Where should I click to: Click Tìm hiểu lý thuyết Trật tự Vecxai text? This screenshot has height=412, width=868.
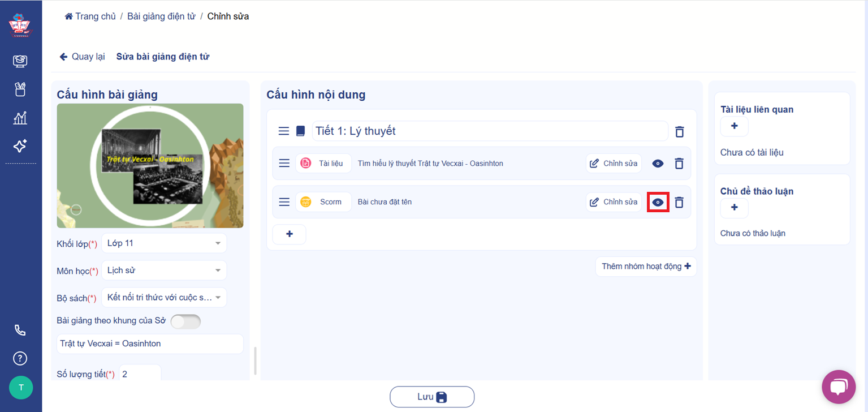pos(430,164)
